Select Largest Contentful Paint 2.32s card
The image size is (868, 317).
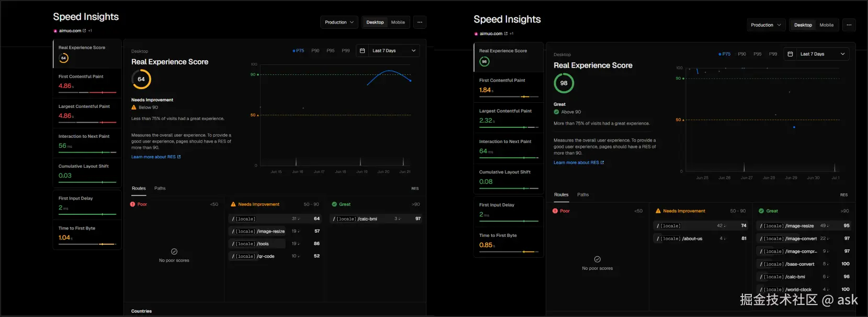coord(509,118)
